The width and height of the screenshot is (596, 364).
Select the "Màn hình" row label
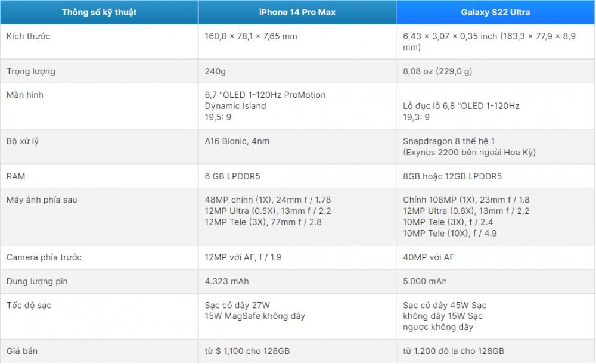click(x=25, y=95)
